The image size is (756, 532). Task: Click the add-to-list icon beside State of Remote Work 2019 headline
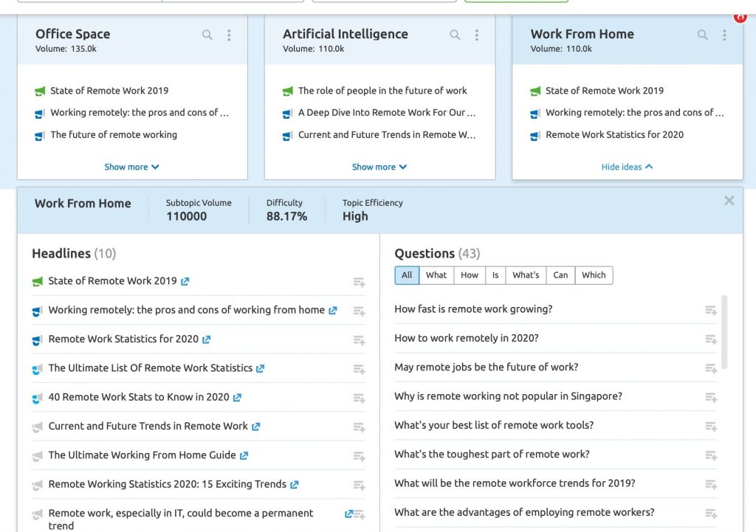point(359,282)
